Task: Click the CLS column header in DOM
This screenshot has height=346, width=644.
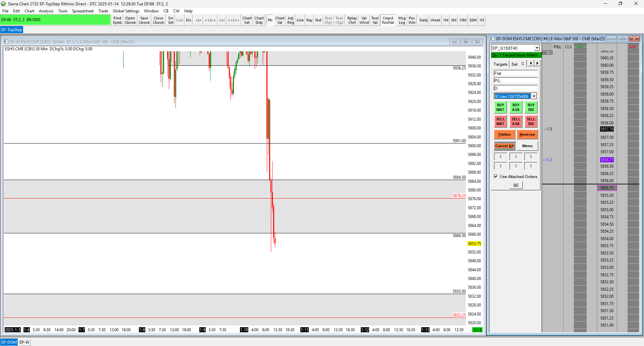Action: click(x=568, y=47)
